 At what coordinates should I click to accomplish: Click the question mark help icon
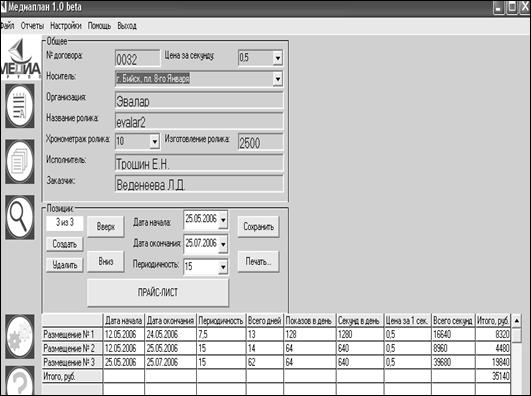20,380
